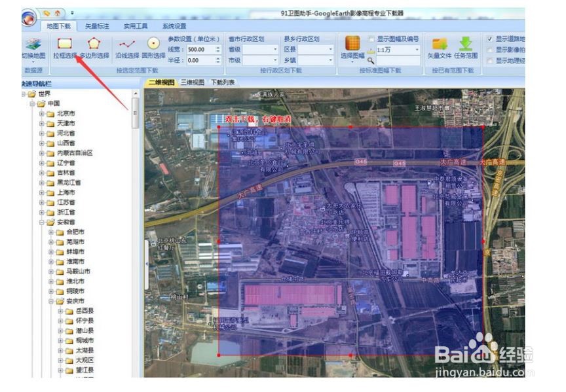Open the round application menu orb
The width and height of the screenshot is (566, 392).
[x=29, y=18]
